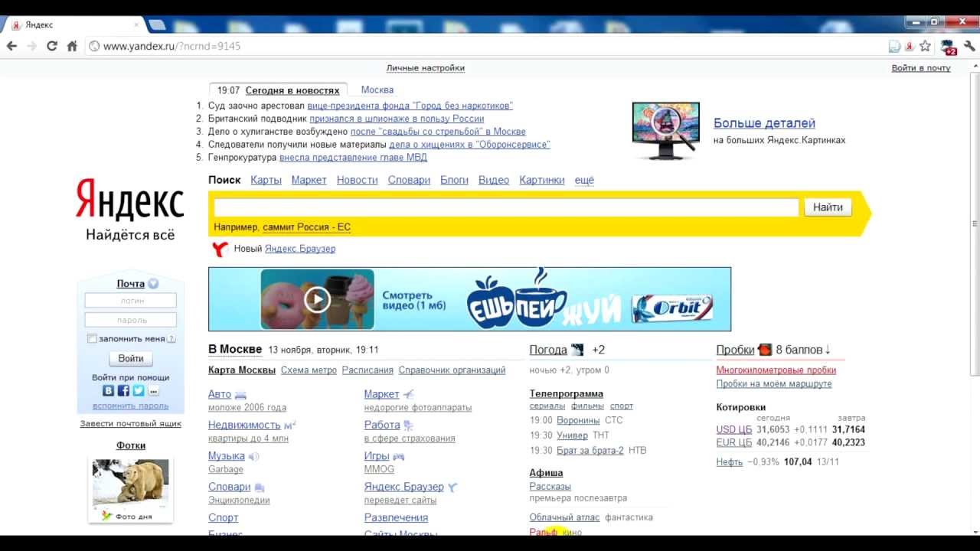Open the ещё menu of more services
The height and width of the screenshot is (551, 980).
tap(584, 180)
